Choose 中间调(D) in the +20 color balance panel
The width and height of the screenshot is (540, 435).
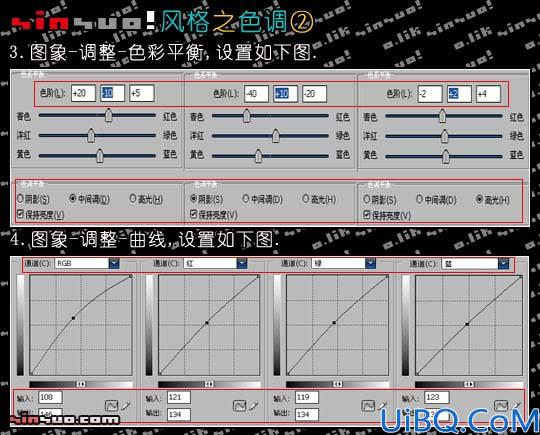click(90, 199)
